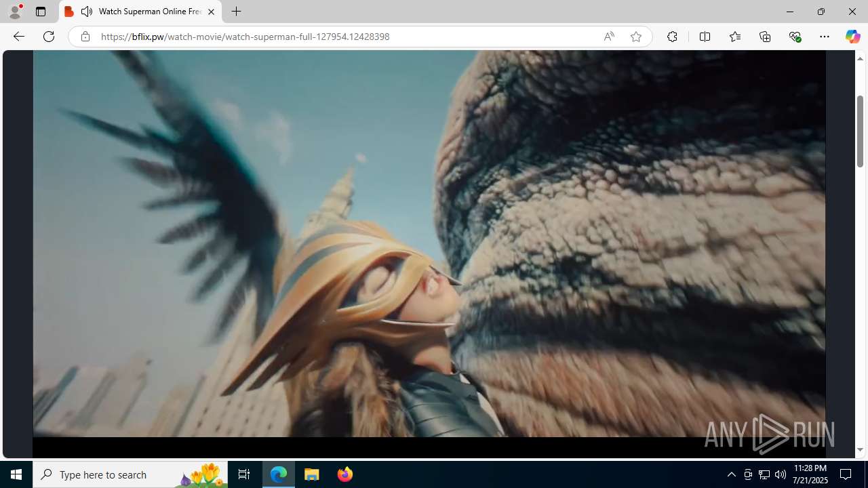Launch Firefox from taskbar

pyautogui.click(x=344, y=474)
